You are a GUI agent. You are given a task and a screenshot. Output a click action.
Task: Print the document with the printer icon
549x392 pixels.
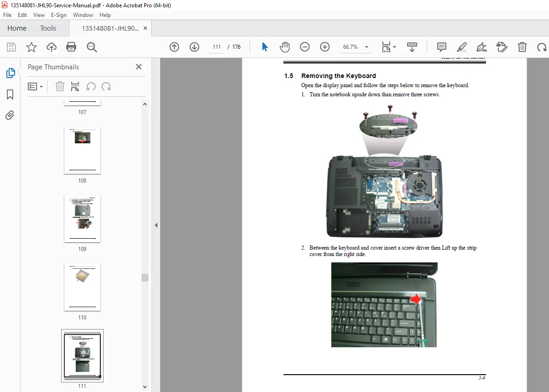[x=71, y=47]
